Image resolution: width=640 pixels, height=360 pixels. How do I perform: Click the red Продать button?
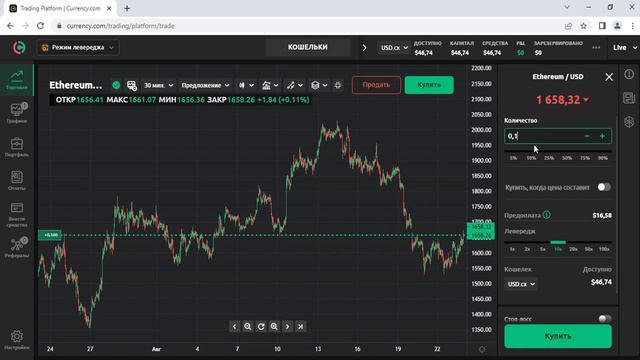pos(376,85)
